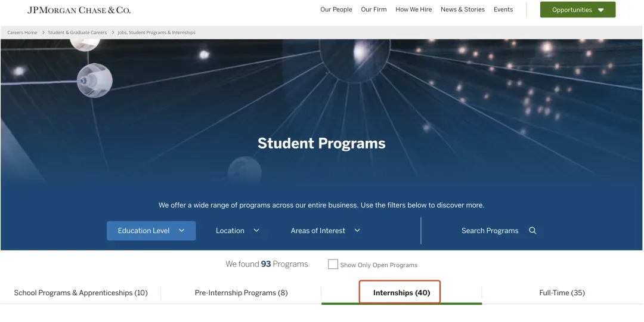Image resolution: width=644 pixels, height=322 pixels.
Task: Open News & Stories section
Action: [x=463, y=10]
